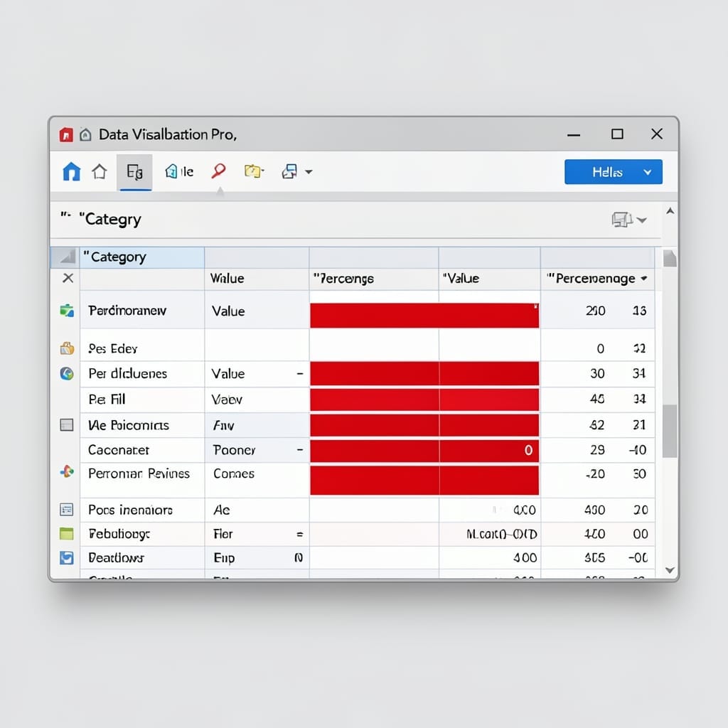Click the green icon beside Perdinoranew row

[x=67, y=311]
